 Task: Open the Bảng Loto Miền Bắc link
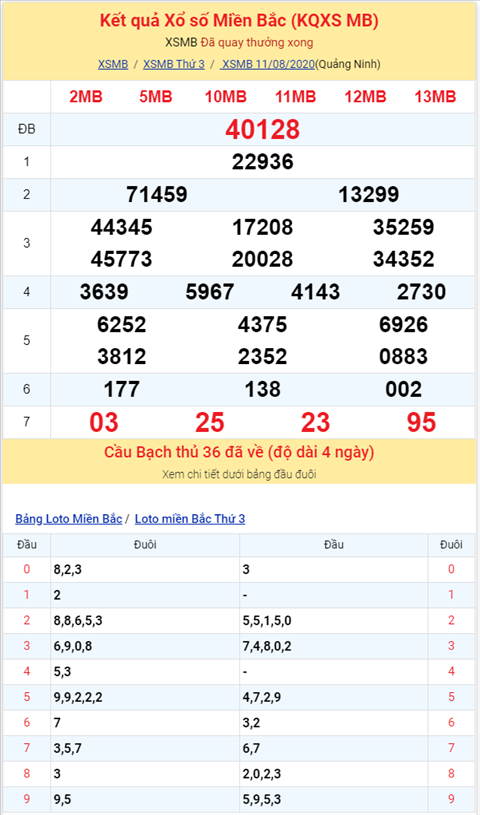[69, 519]
